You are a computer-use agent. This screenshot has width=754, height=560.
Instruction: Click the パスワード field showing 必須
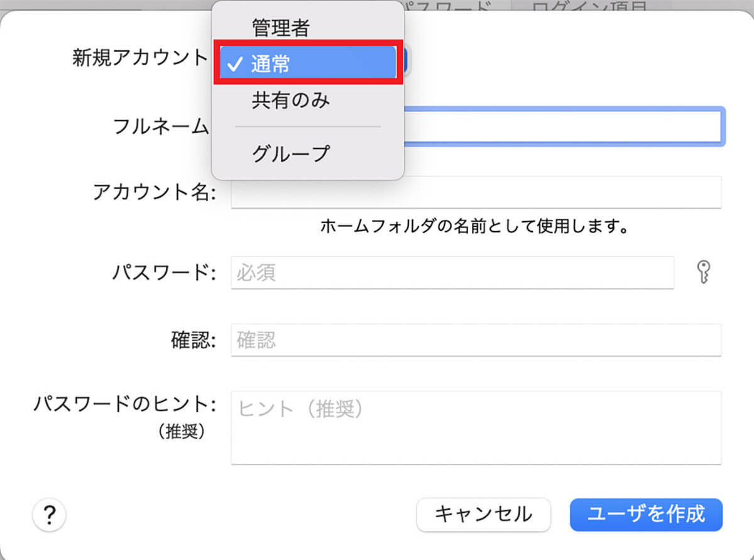452,273
